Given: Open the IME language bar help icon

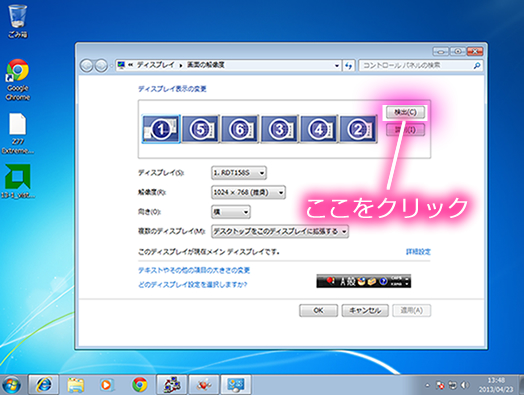Looking at the screenshot, I should [383, 281].
